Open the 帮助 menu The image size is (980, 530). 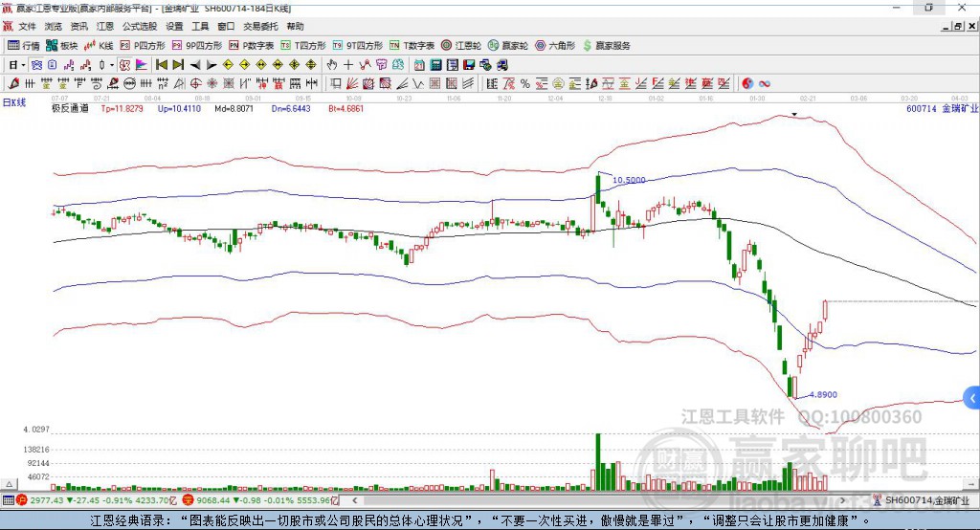[295, 26]
